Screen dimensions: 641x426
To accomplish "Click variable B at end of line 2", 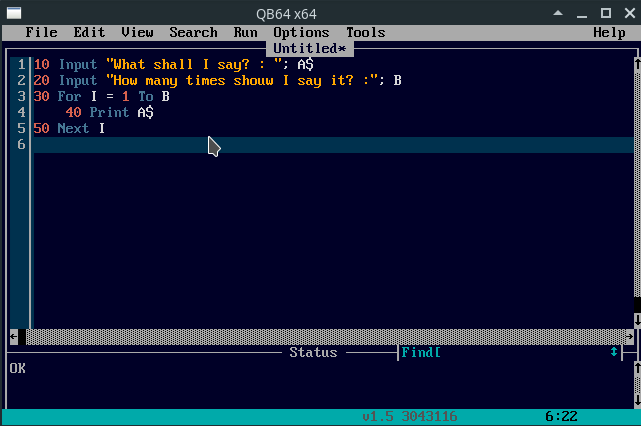I will [x=397, y=80].
